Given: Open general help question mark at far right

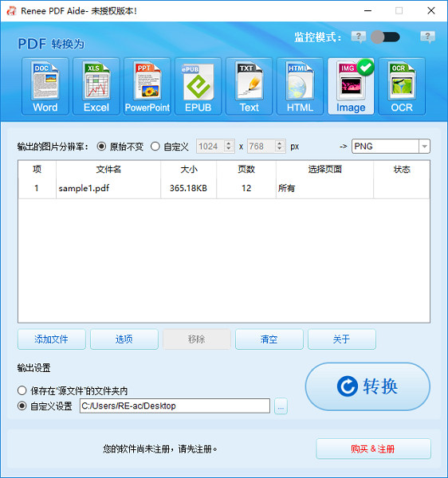Looking at the screenshot, I should point(427,37).
